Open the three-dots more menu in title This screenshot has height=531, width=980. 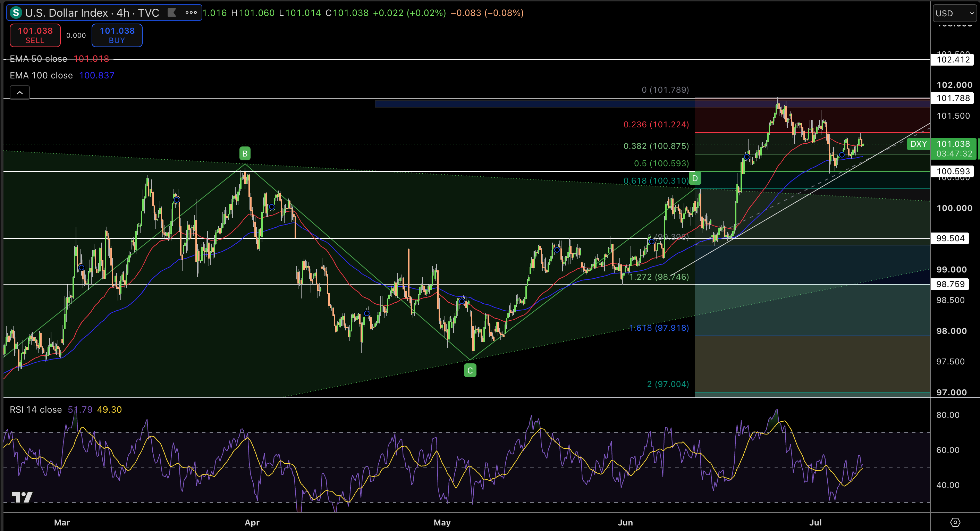click(x=191, y=13)
